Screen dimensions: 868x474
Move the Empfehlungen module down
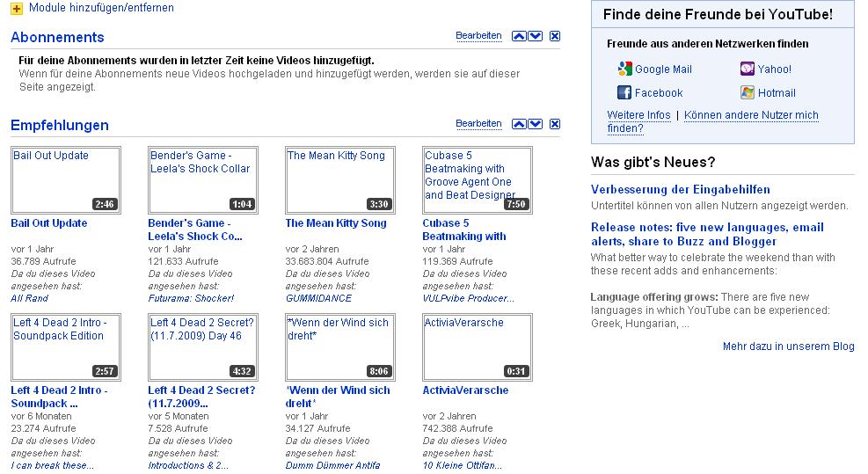pos(536,124)
